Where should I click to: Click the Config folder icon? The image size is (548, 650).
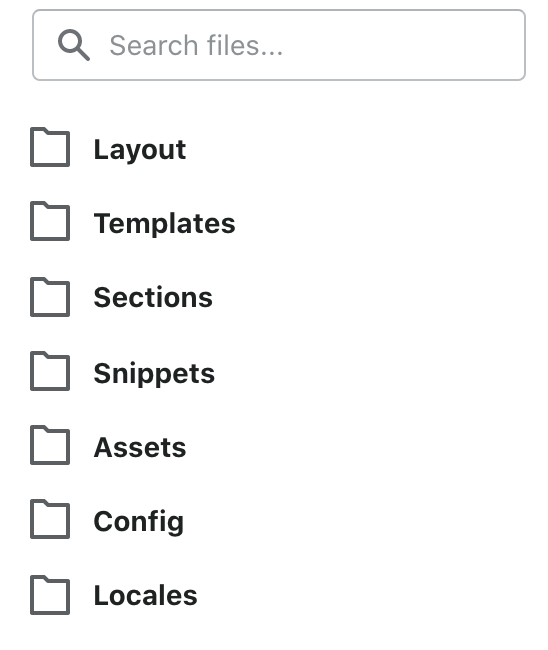tap(50, 519)
